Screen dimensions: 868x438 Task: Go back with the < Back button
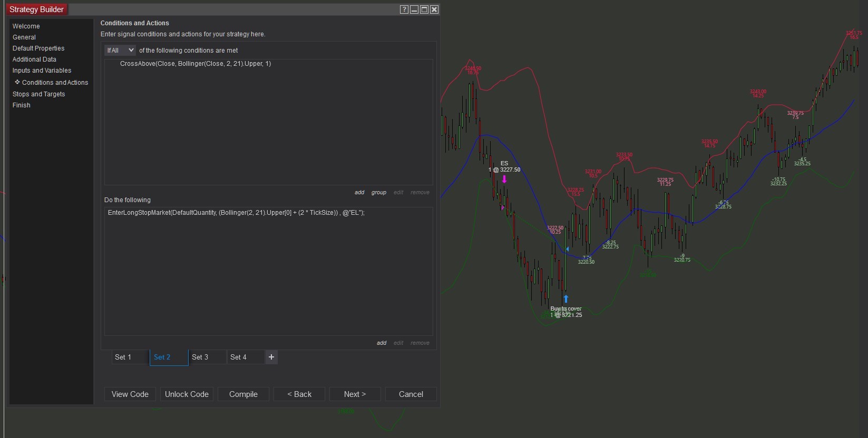click(x=299, y=394)
